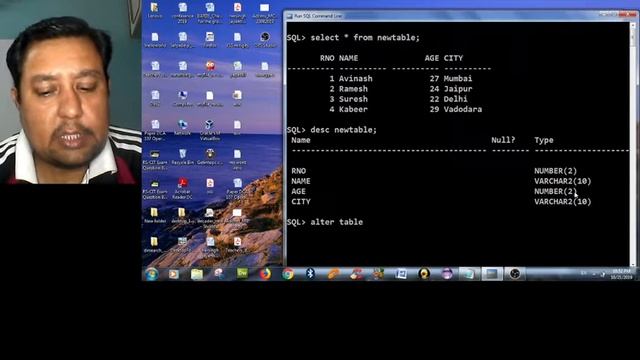Open Windows Media Player taskbar icon
Viewport: 640px width, 360px height.
click(174, 274)
